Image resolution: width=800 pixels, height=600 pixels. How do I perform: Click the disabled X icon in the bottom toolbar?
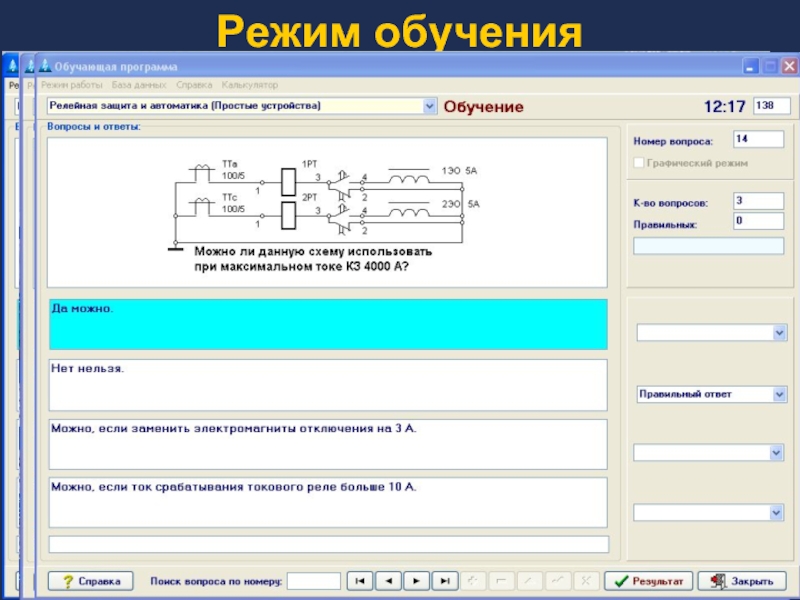586,581
